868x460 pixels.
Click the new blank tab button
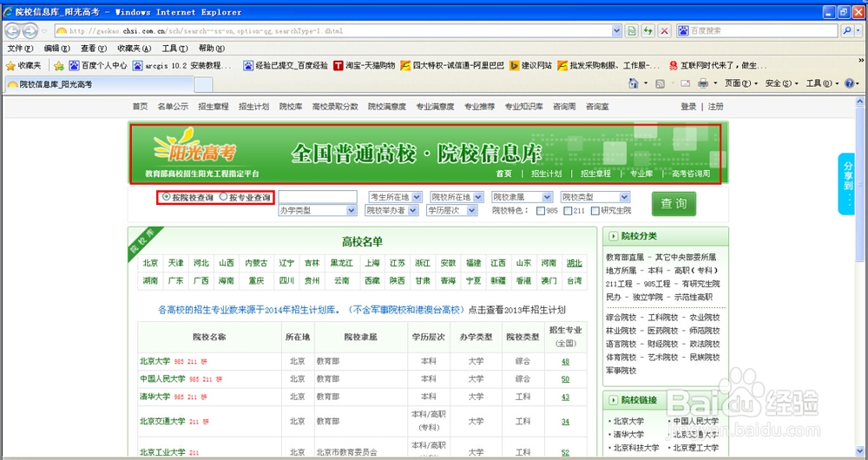coord(203,85)
